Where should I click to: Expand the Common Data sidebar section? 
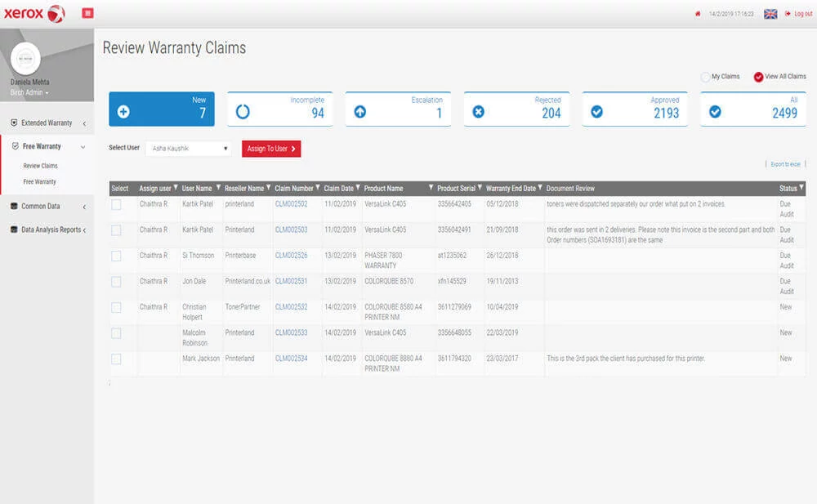tap(48, 207)
